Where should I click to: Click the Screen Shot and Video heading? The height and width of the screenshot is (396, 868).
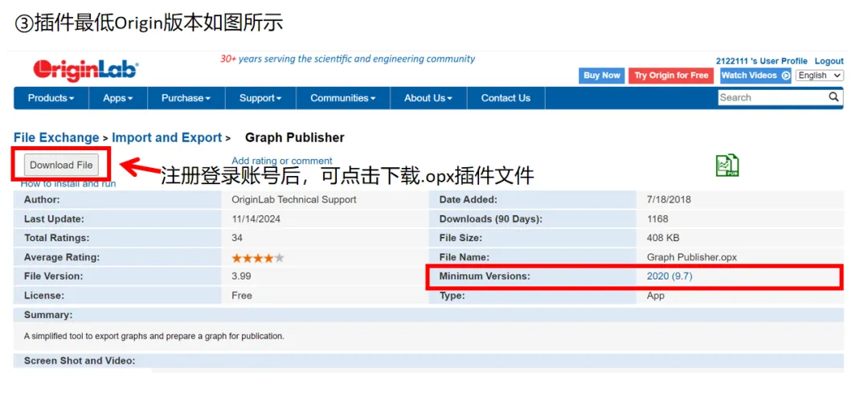pos(80,361)
